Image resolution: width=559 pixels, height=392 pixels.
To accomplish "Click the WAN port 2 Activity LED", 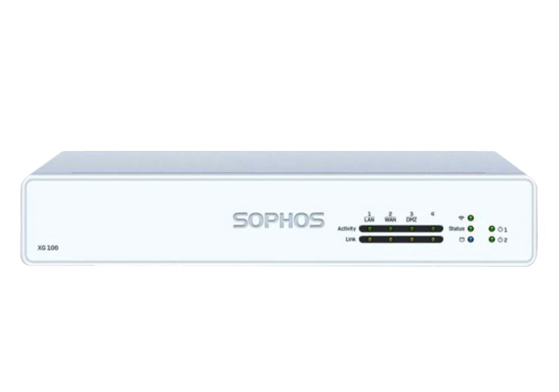I will coord(391,229).
